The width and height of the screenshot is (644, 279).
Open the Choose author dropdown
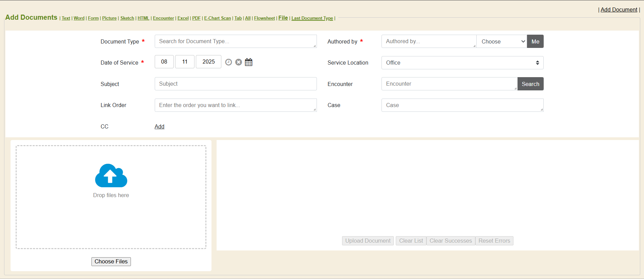pyautogui.click(x=502, y=41)
